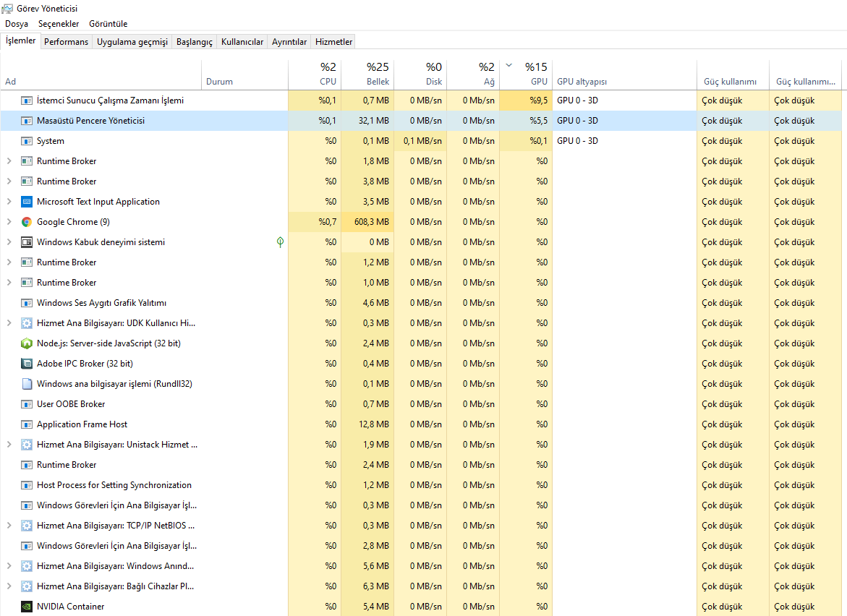The height and width of the screenshot is (616, 847).
Task: Click the 32,1 MB memory cell
Action: (x=367, y=121)
